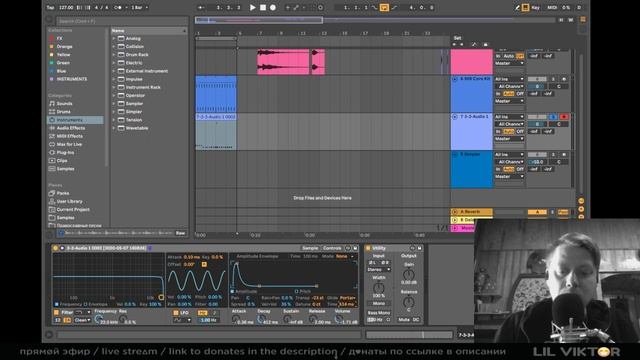Toggle Draw Mode pencil icon

point(517,7)
